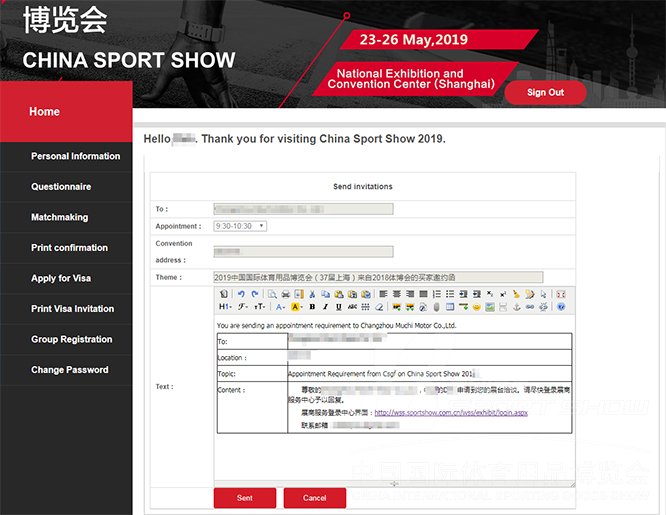Viewport: 666px width, 515px height.
Task: Open Personal Information in sidebar
Action: (x=75, y=156)
